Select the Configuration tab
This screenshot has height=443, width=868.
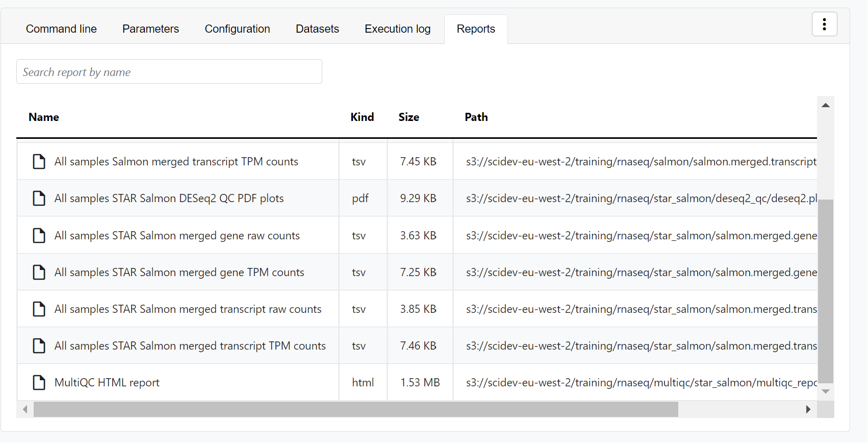(x=237, y=29)
